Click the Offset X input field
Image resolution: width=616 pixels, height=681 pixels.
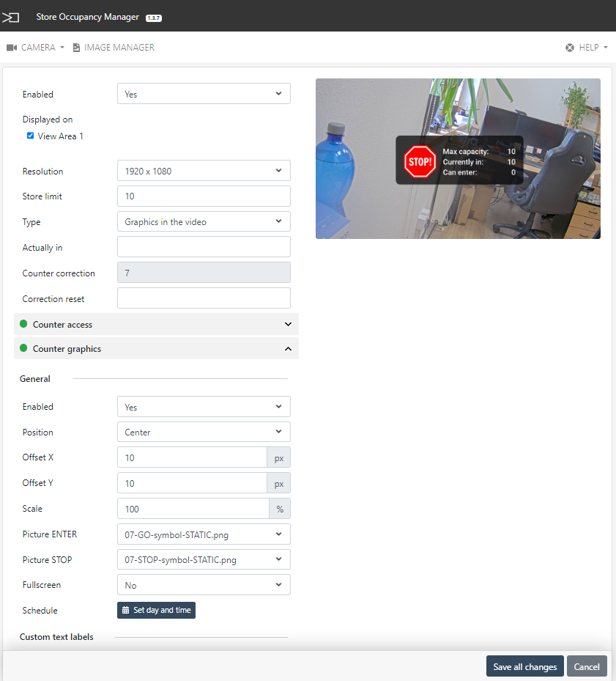tap(192, 457)
